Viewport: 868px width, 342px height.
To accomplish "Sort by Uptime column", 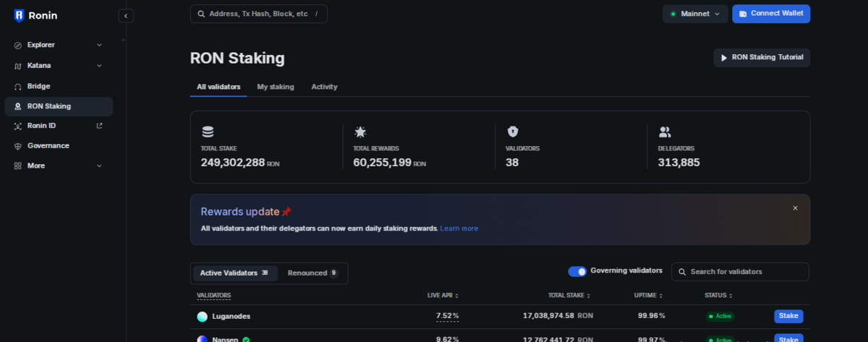I will 649,296.
